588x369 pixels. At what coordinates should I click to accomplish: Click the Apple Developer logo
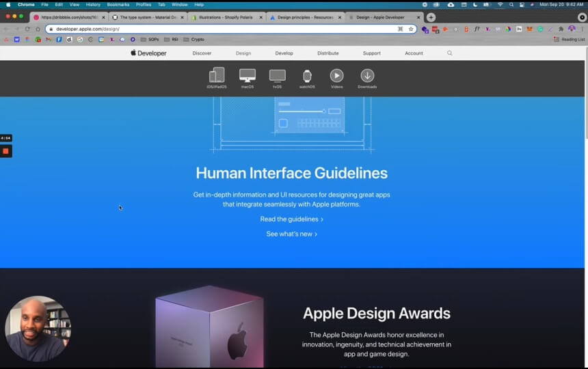pos(149,53)
